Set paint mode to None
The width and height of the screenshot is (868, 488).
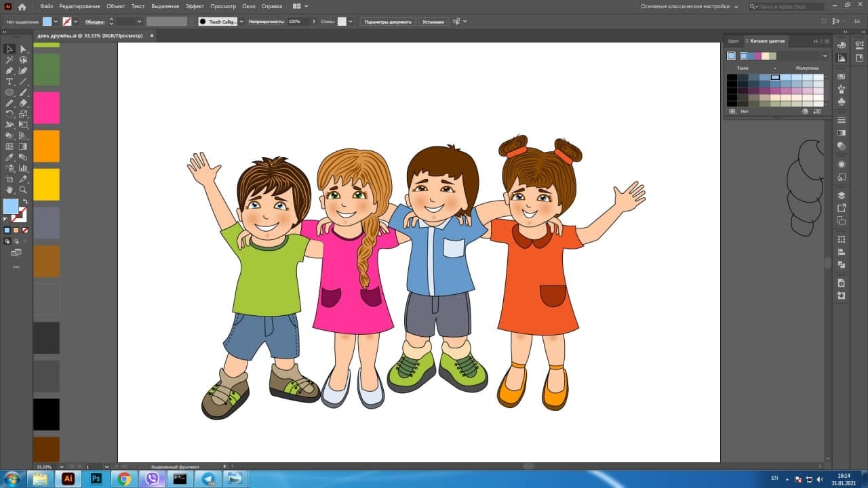25,230
